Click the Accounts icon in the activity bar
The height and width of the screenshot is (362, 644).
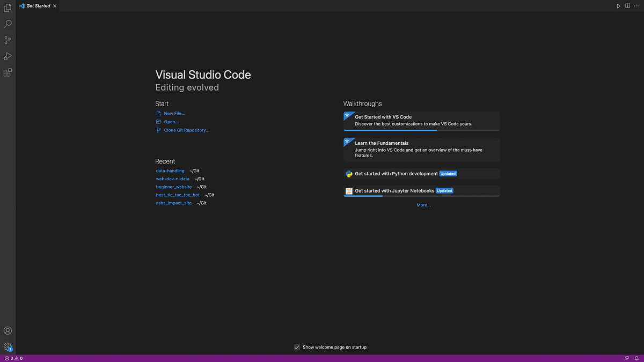(x=8, y=330)
